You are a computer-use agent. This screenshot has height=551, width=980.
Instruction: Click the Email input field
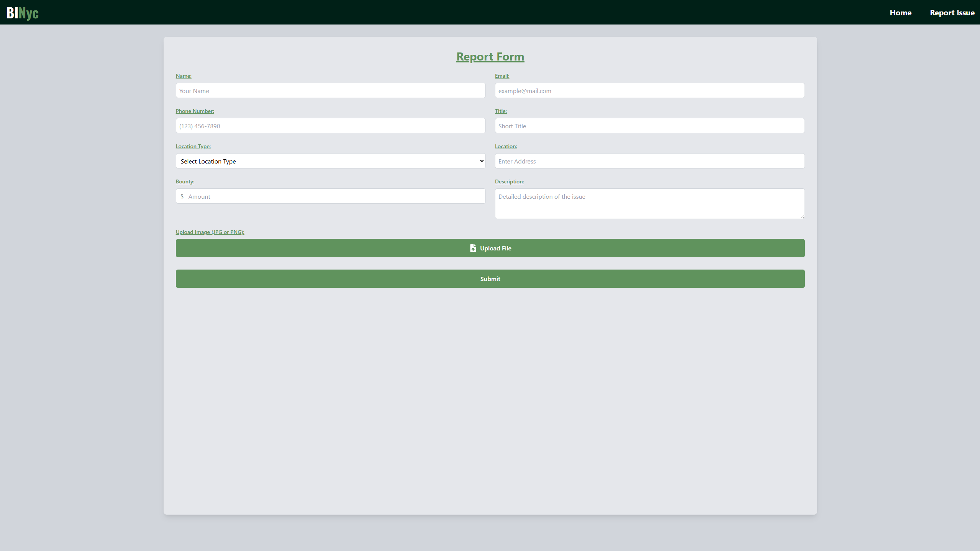(x=649, y=91)
